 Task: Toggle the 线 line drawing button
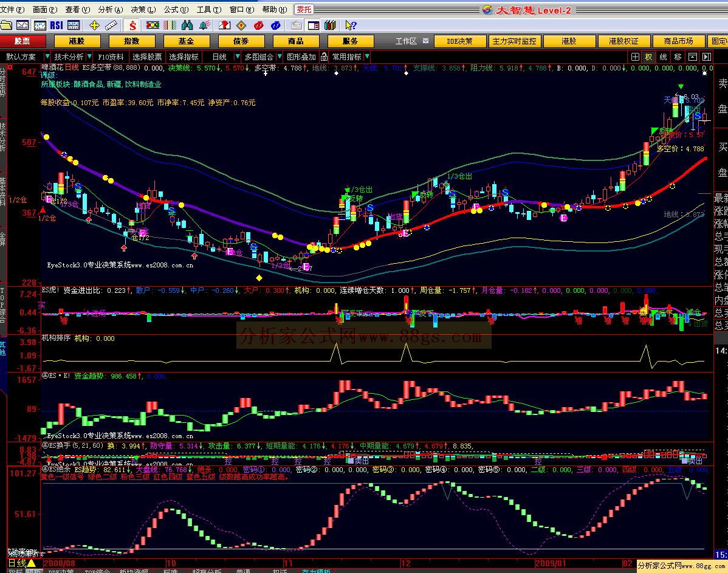[664, 57]
